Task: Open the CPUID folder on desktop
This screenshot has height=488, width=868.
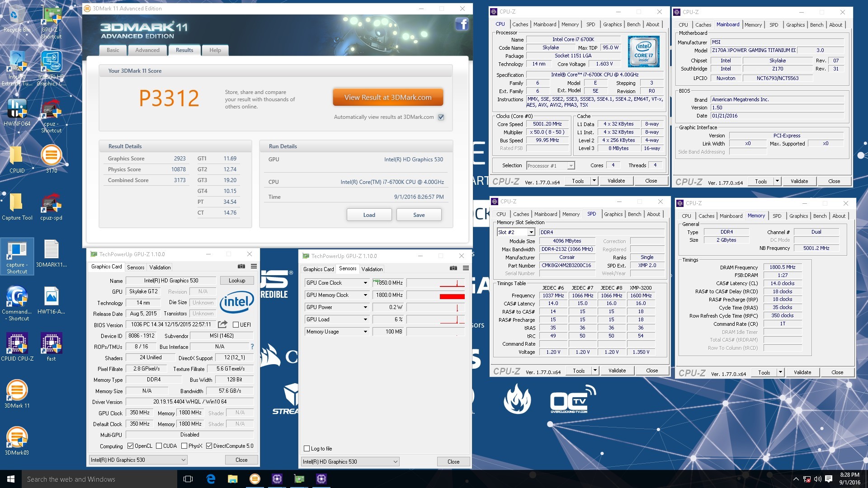Action: (x=17, y=160)
